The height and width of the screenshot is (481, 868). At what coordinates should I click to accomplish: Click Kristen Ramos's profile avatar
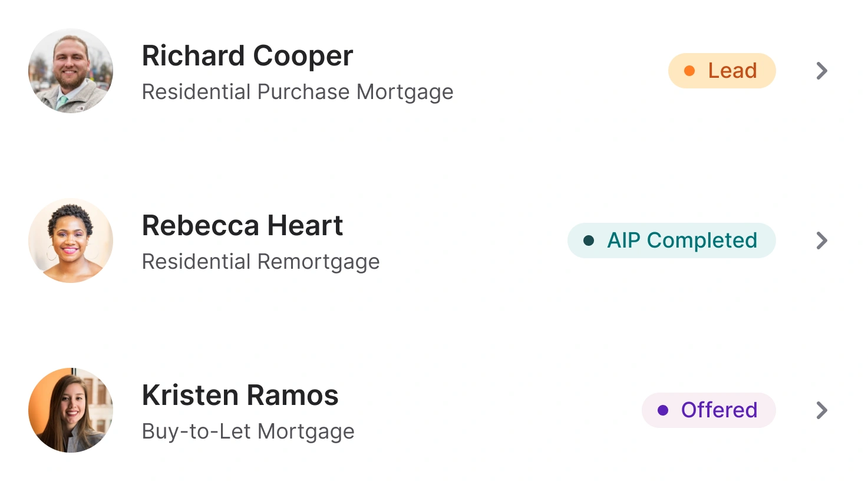point(70,410)
